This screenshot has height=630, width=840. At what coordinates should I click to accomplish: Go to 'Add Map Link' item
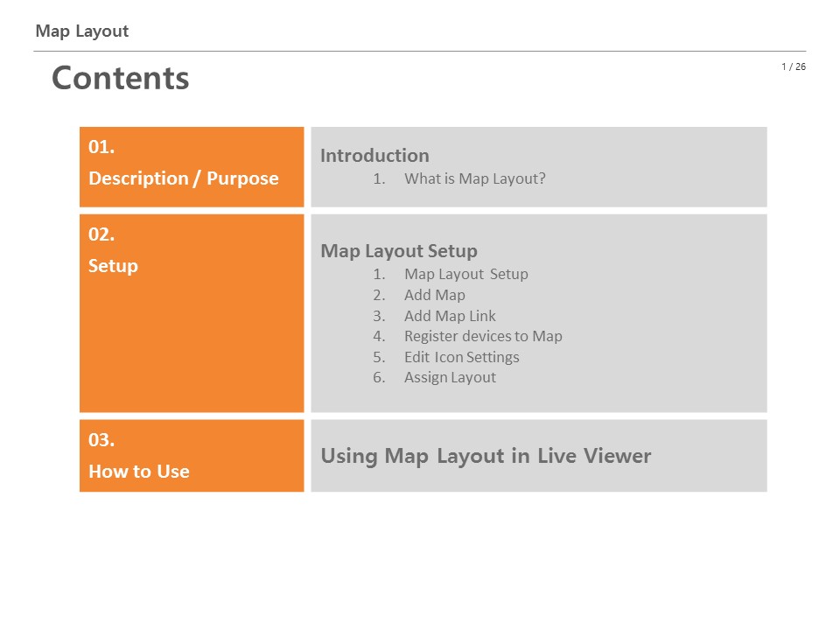pos(450,316)
